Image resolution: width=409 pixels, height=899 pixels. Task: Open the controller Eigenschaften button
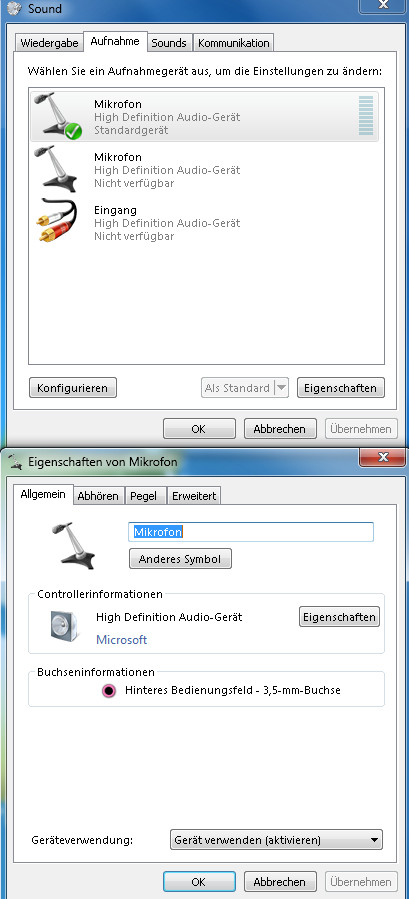pos(340,617)
